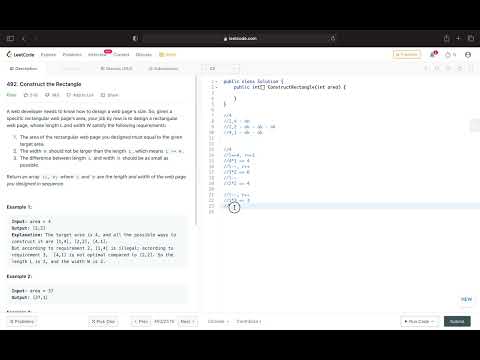480x360 pixels.
Task: Go to the previous problem with Prev
Action: coord(141,321)
